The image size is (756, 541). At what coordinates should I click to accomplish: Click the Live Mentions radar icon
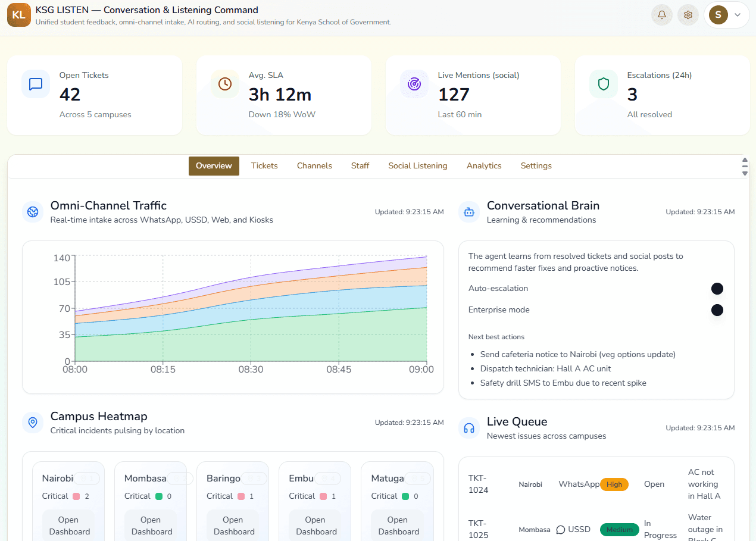(414, 84)
